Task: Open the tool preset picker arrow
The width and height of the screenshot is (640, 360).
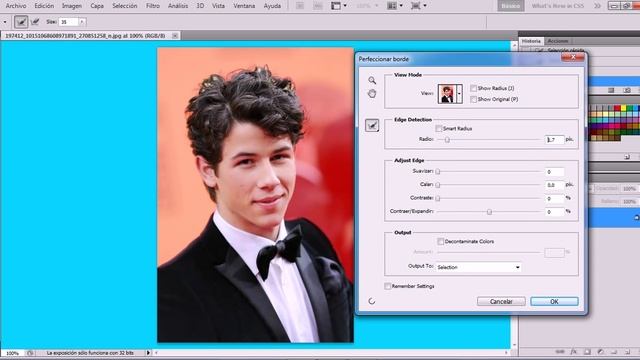Action: tap(5, 22)
